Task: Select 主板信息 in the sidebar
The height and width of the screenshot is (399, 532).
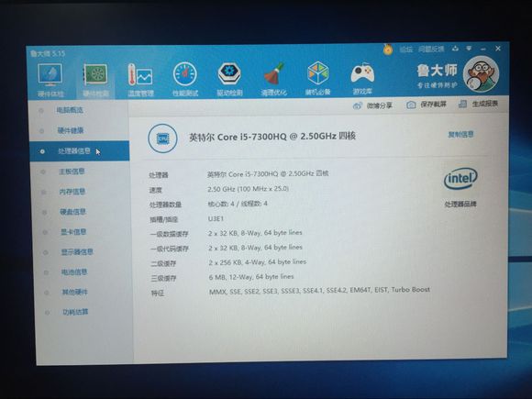Action: (x=72, y=172)
